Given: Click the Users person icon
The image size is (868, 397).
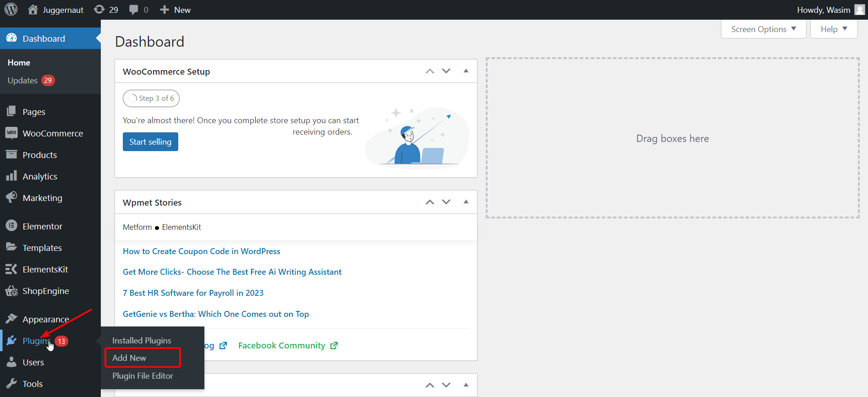Looking at the screenshot, I should coord(11,362).
